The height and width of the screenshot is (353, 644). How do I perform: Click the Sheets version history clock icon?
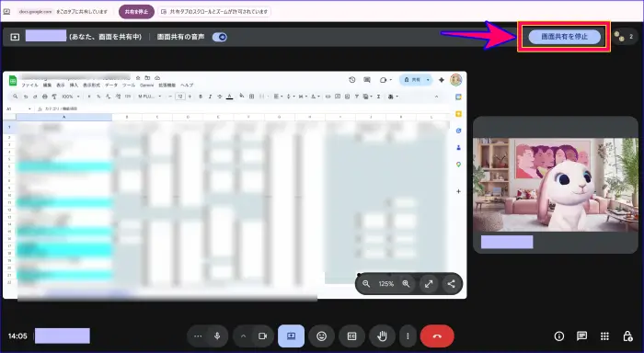point(352,80)
